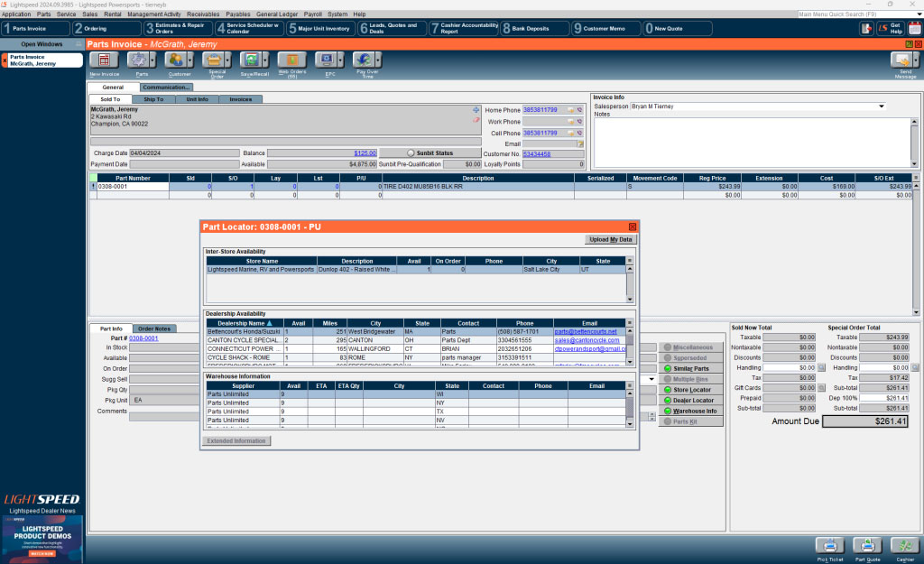Click the Special Order toolbar icon
This screenshot has width=924, height=564.
tap(213, 60)
